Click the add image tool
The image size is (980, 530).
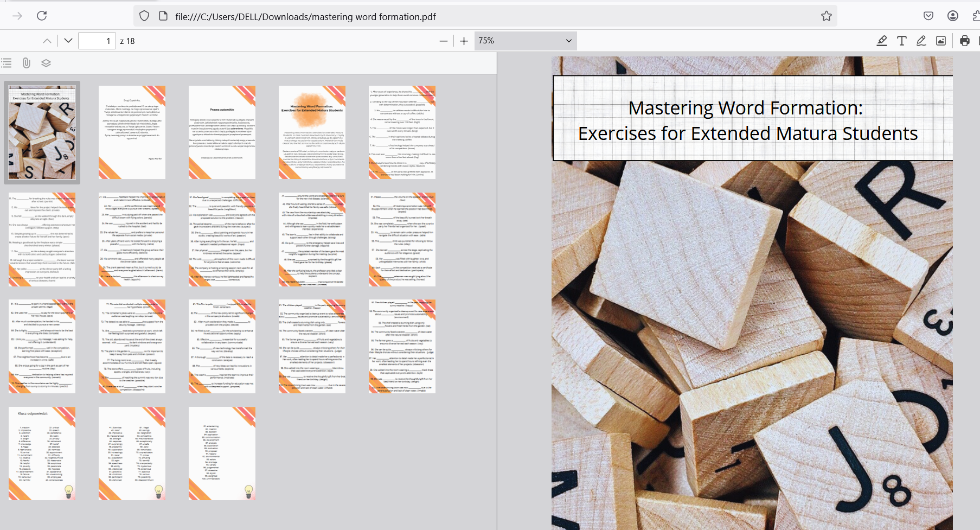941,41
